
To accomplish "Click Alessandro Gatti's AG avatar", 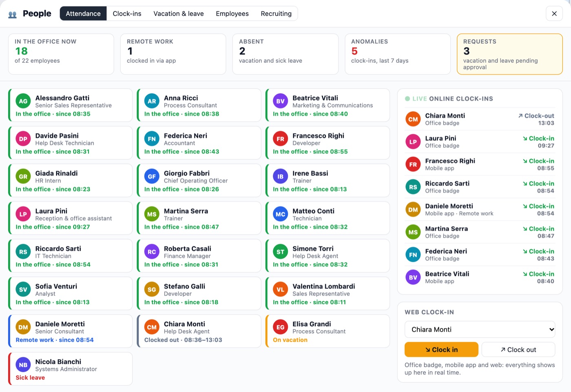I will (x=23, y=101).
